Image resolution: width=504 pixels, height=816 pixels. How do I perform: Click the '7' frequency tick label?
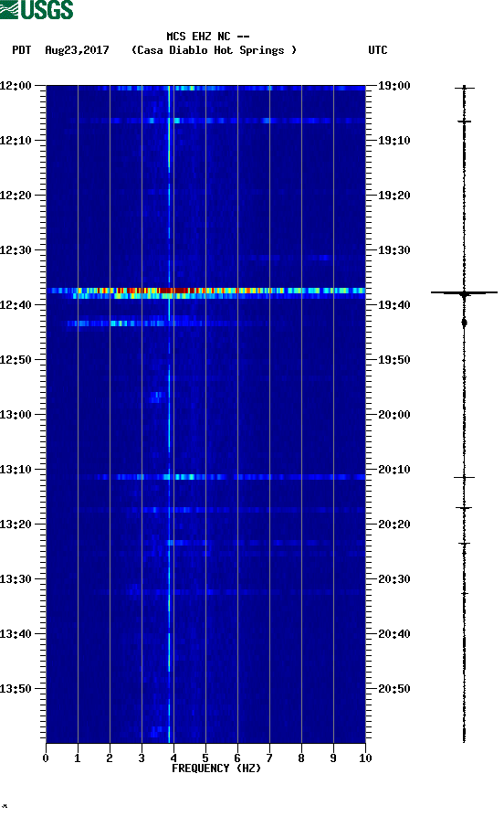click(x=269, y=758)
